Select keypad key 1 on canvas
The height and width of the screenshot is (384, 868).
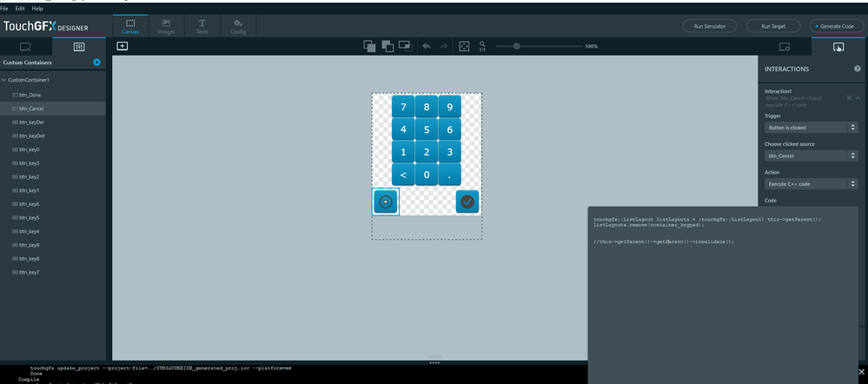click(403, 152)
